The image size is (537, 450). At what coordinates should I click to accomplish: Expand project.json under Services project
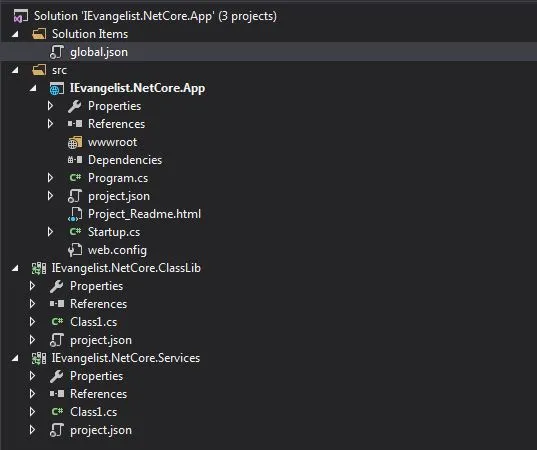[33, 430]
